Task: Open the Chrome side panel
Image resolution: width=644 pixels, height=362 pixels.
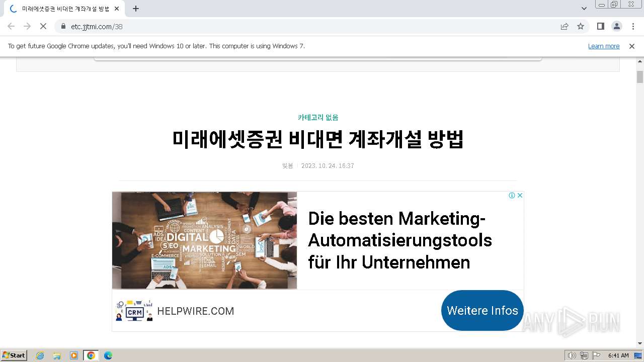Action: (600, 26)
